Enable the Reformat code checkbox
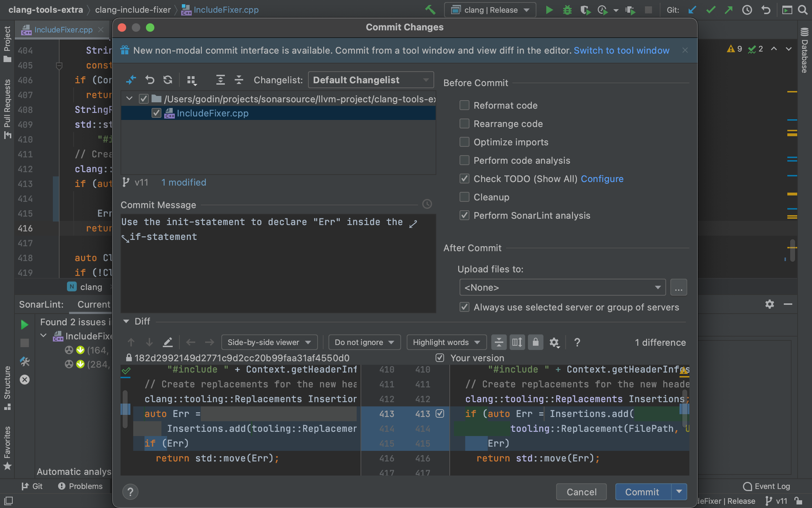 (465, 105)
